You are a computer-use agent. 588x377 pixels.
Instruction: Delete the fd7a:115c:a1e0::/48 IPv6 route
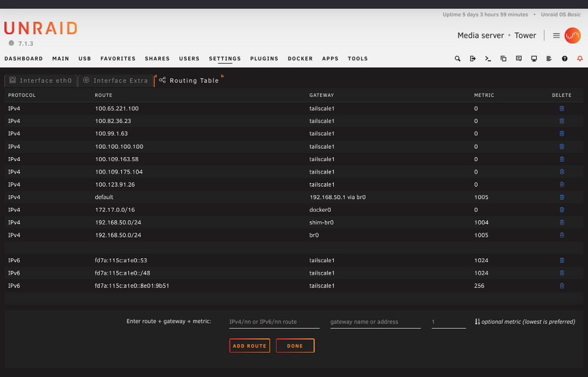pos(562,273)
